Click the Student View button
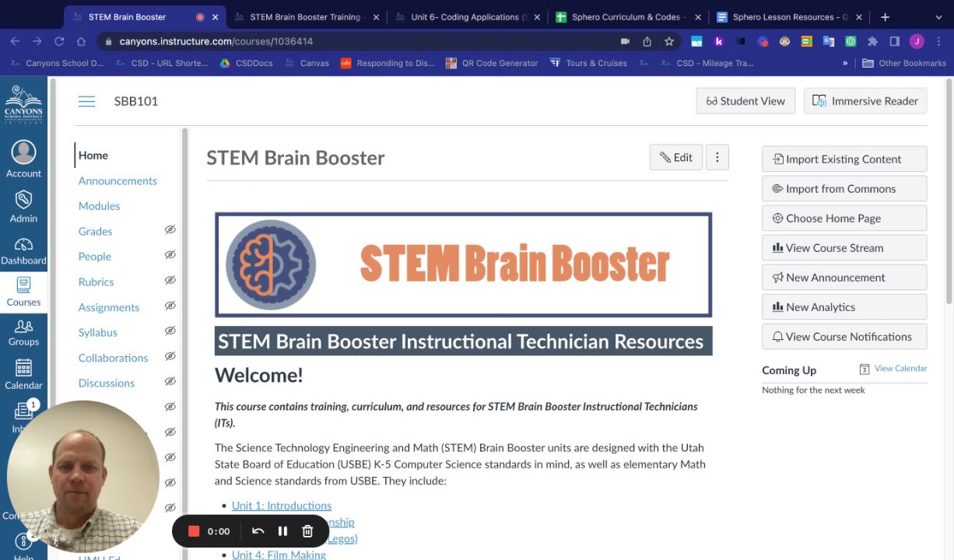Image resolution: width=954 pixels, height=560 pixels. 745,100
